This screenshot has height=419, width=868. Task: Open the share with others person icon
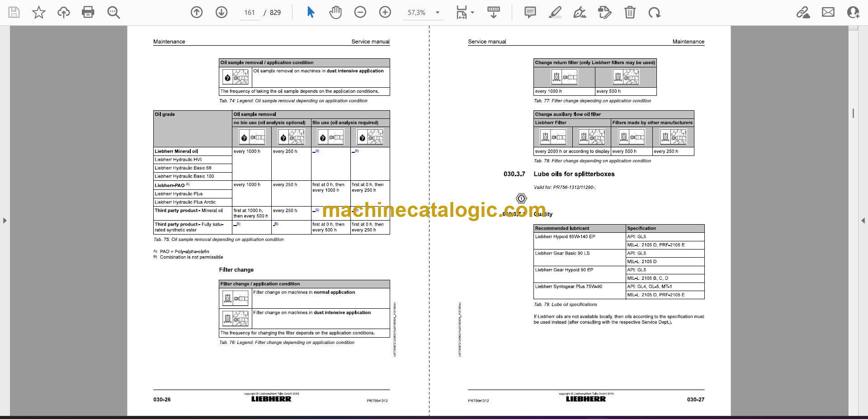(853, 12)
